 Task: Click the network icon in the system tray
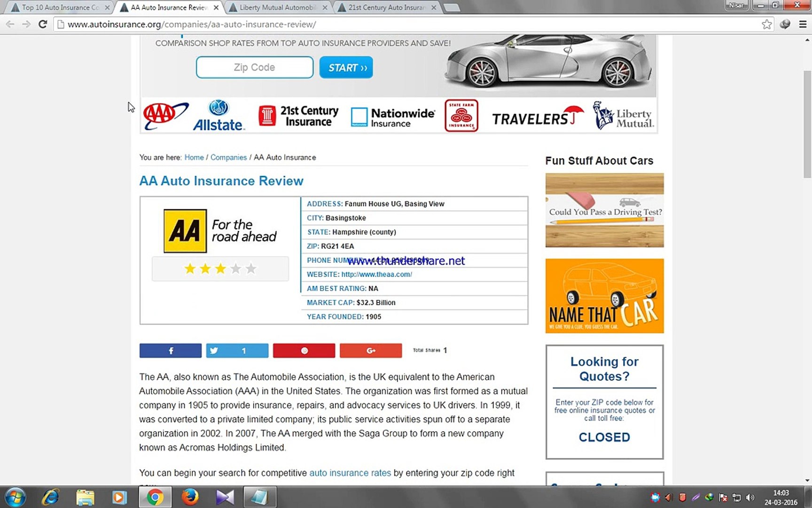(x=736, y=497)
